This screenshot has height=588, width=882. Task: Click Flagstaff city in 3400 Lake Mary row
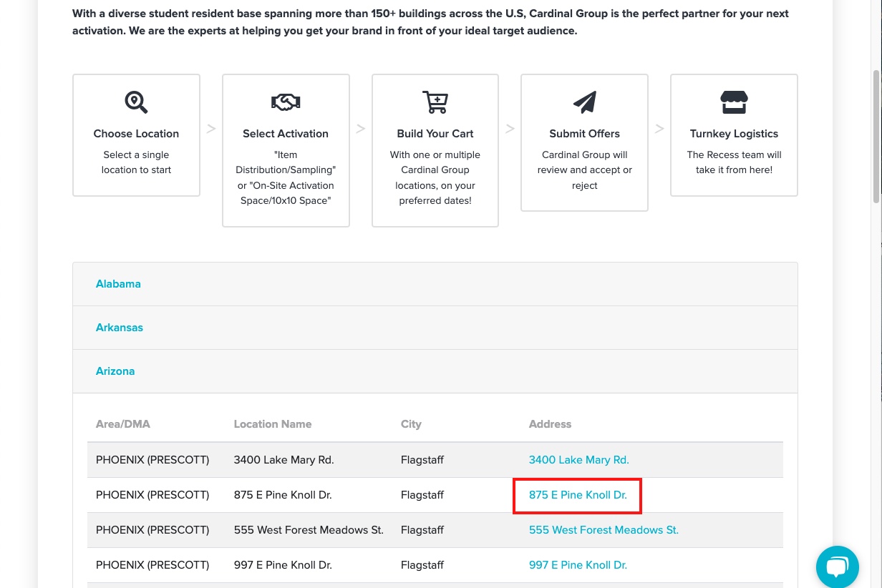click(x=422, y=460)
